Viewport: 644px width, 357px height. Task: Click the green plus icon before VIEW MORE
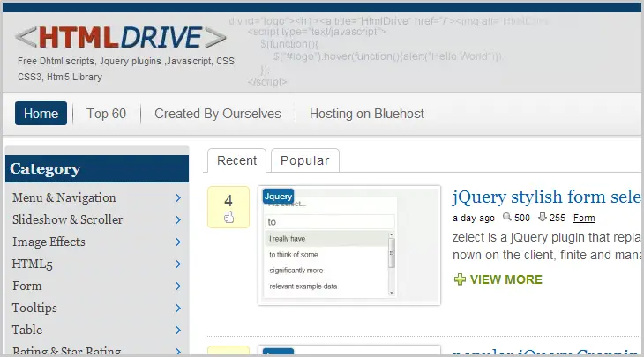click(460, 279)
